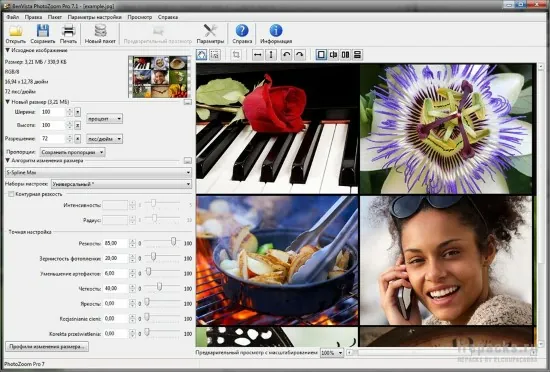
Task: Click the small button right of Разрешение spinner
Action: 78,138
